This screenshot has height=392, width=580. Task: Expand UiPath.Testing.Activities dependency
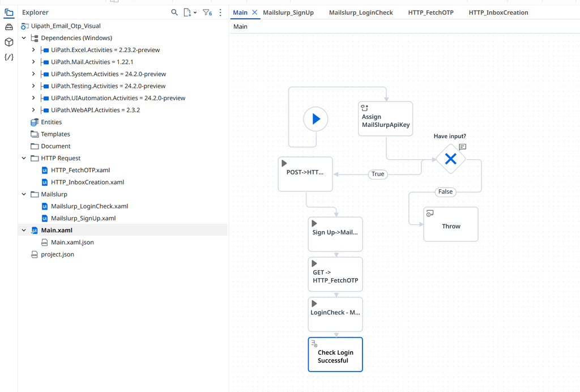33,86
